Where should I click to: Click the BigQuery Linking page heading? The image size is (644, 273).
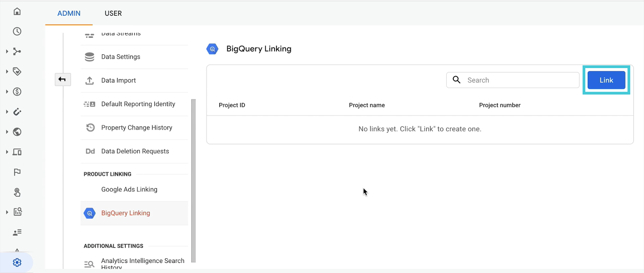(259, 49)
